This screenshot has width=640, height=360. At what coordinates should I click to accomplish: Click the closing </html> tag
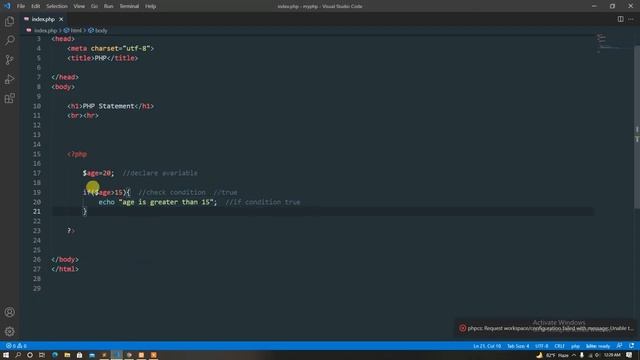[65, 269]
